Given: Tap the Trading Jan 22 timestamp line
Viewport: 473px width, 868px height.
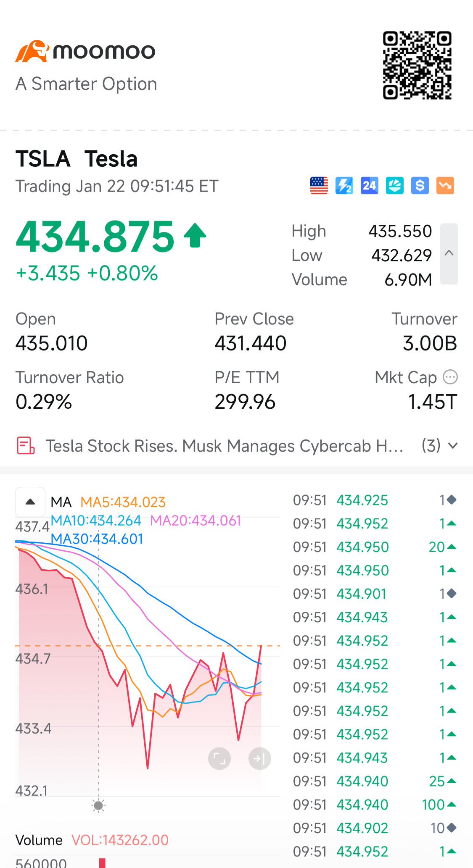Looking at the screenshot, I should click(117, 186).
